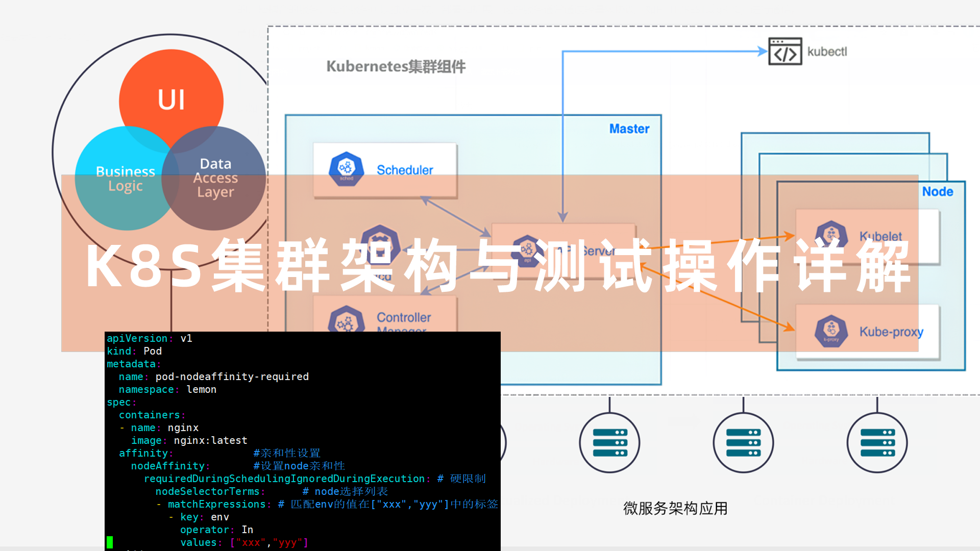Screen dimensions: 980x551
Task: Click the Kubelet hexagon icon
Action: (831, 235)
